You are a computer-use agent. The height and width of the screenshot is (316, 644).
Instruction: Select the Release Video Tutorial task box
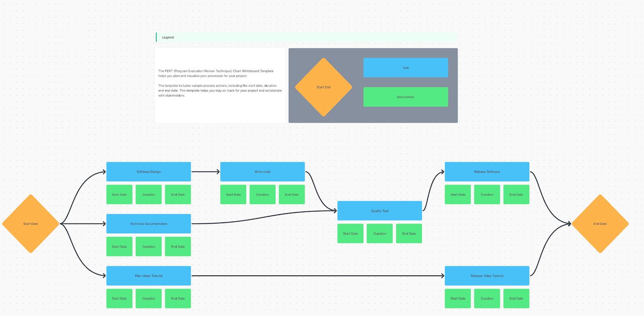pyautogui.click(x=487, y=276)
